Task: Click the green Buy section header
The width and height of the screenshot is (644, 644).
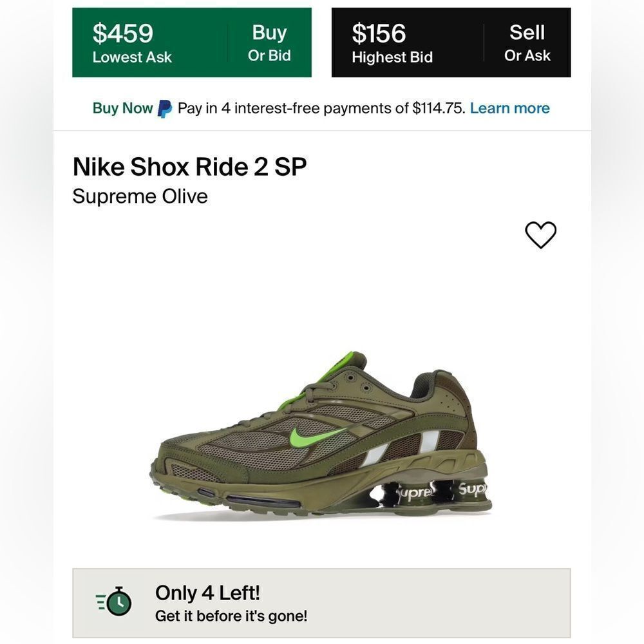Action: point(270,32)
